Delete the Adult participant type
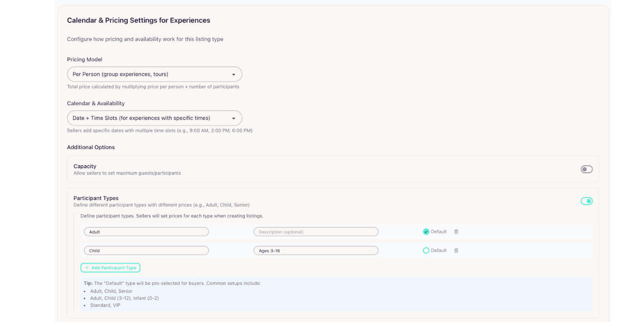 coord(456,231)
